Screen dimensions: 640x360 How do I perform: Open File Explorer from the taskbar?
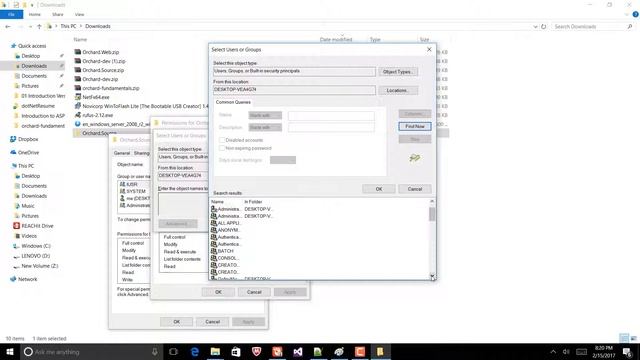coord(215,352)
